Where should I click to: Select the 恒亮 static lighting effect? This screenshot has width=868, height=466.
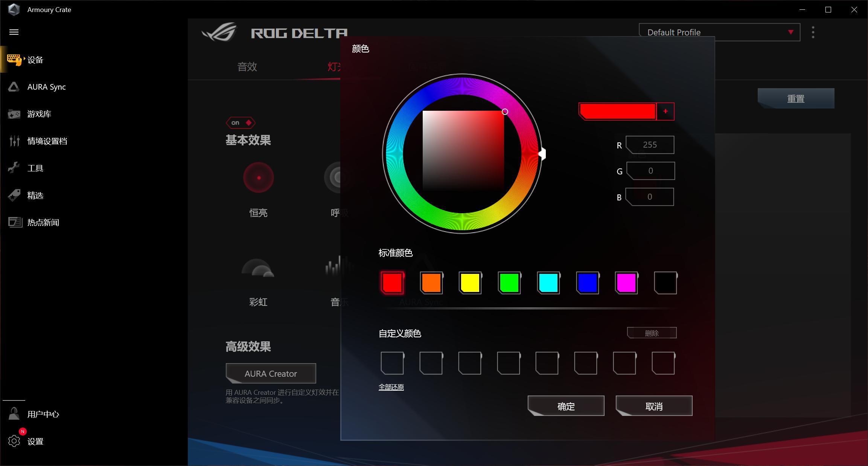click(x=258, y=178)
